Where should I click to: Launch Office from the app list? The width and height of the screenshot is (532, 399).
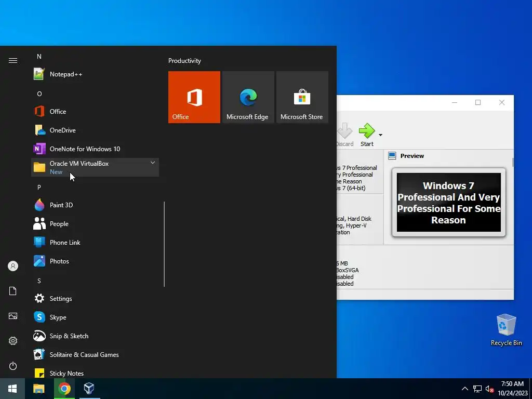point(95,111)
